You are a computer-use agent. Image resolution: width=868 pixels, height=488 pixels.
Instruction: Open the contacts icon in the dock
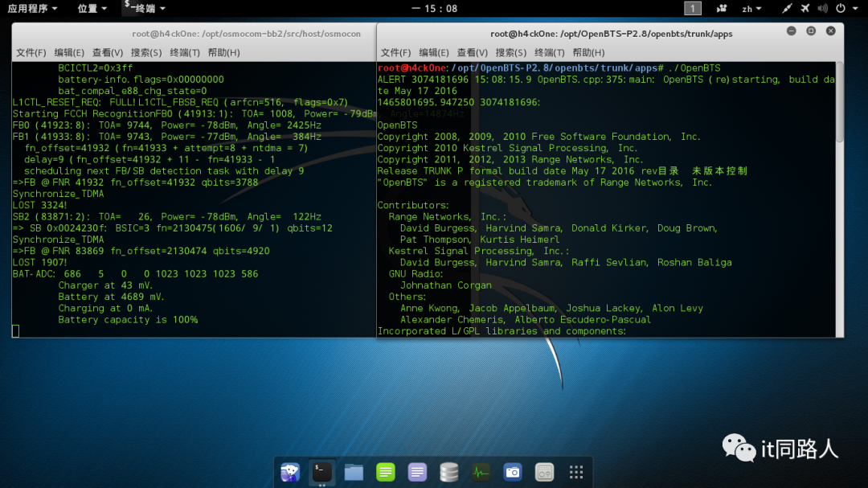(x=544, y=472)
